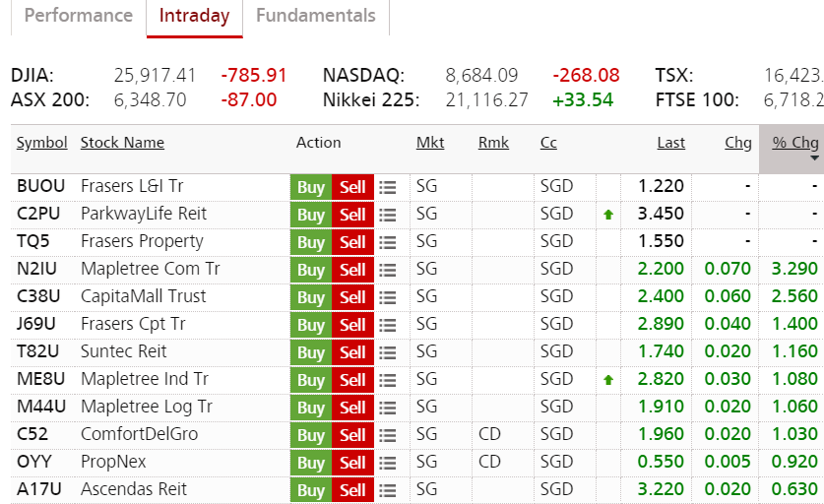Select the Intraday tab
The width and height of the screenshot is (824, 504).
194,17
